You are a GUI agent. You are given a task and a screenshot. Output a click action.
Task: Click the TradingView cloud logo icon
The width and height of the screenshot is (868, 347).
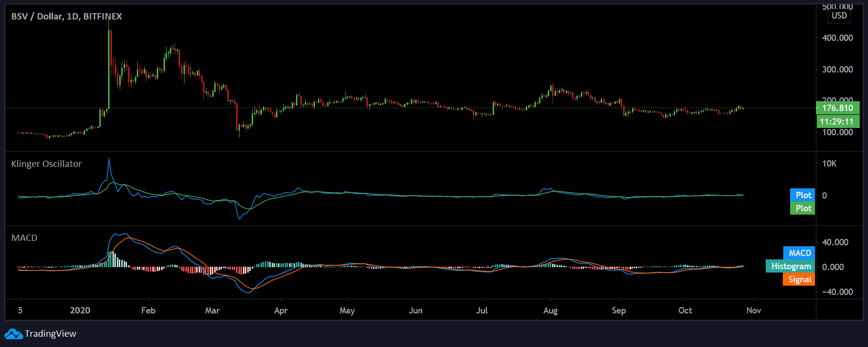coord(14,334)
